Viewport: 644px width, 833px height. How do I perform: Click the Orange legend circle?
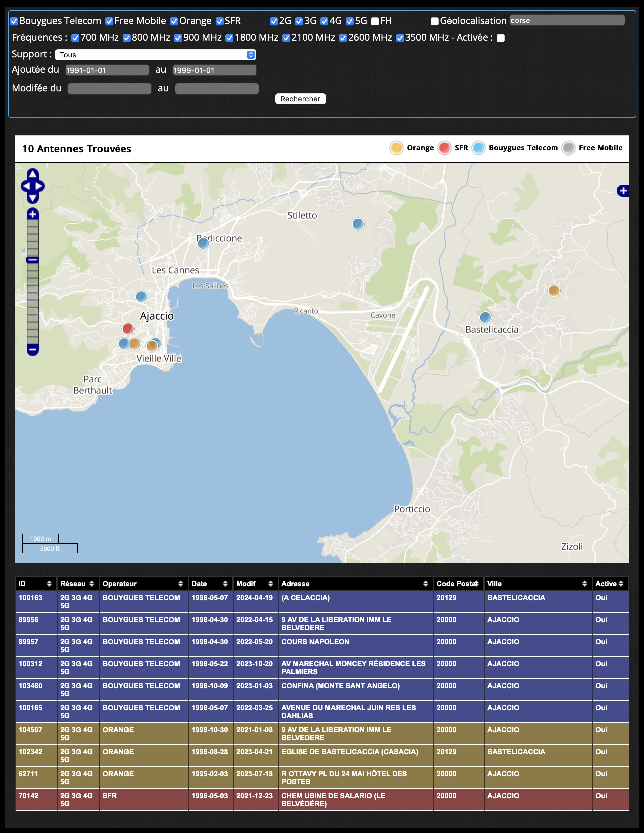click(396, 148)
